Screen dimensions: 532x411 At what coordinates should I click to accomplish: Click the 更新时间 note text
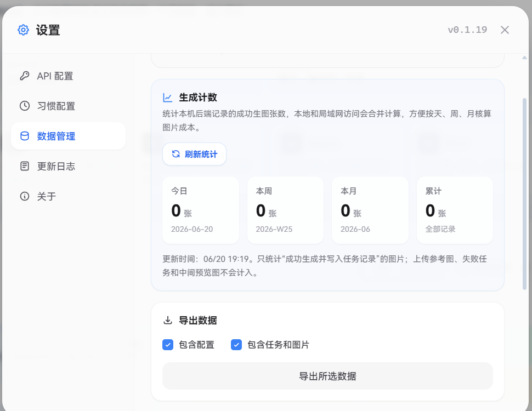pos(325,266)
